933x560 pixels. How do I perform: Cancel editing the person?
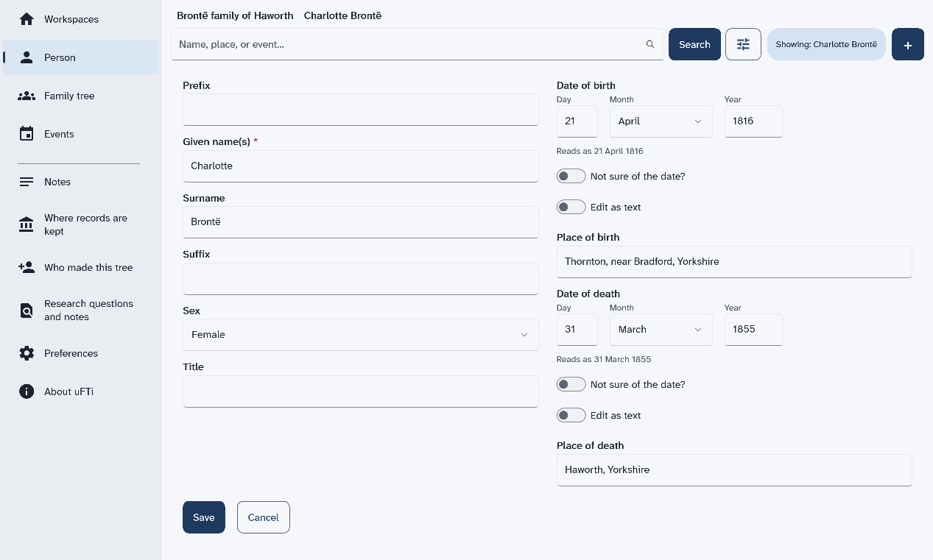point(264,517)
